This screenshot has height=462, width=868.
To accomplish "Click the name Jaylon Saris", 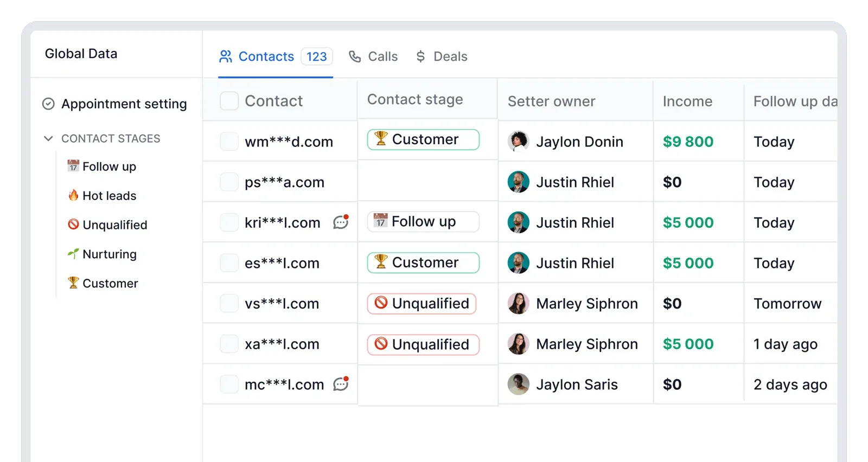I will click(x=577, y=384).
